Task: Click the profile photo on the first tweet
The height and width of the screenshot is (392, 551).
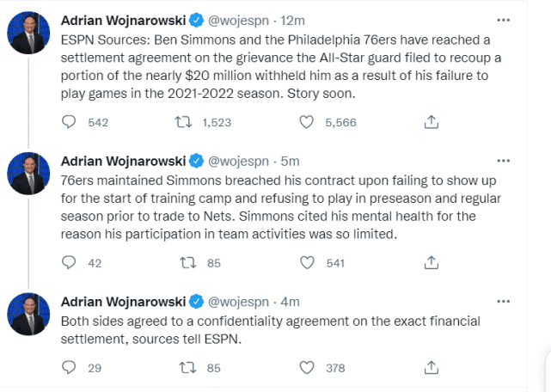Action: coord(28,33)
